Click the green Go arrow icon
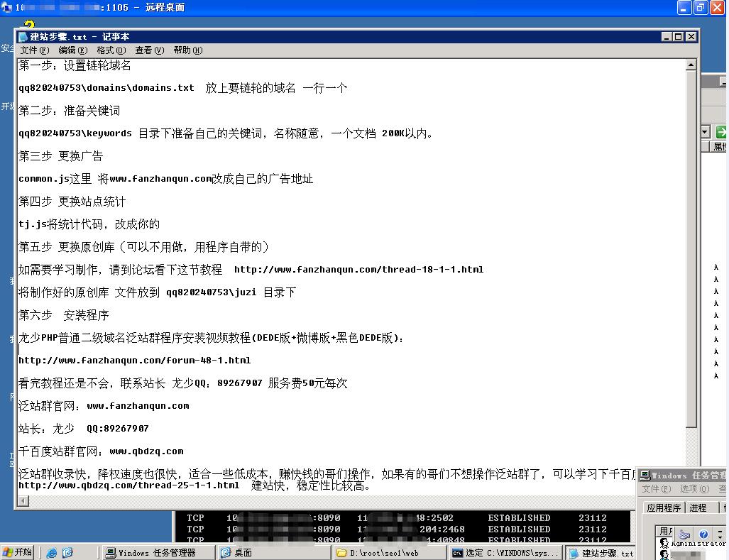This screenshot has width=729, height=560. pyautogui.click(x=721, y=132)
